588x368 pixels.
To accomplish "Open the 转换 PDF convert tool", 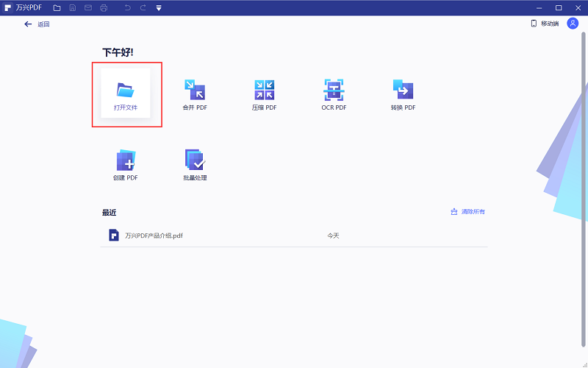I will tap(403, 94).
